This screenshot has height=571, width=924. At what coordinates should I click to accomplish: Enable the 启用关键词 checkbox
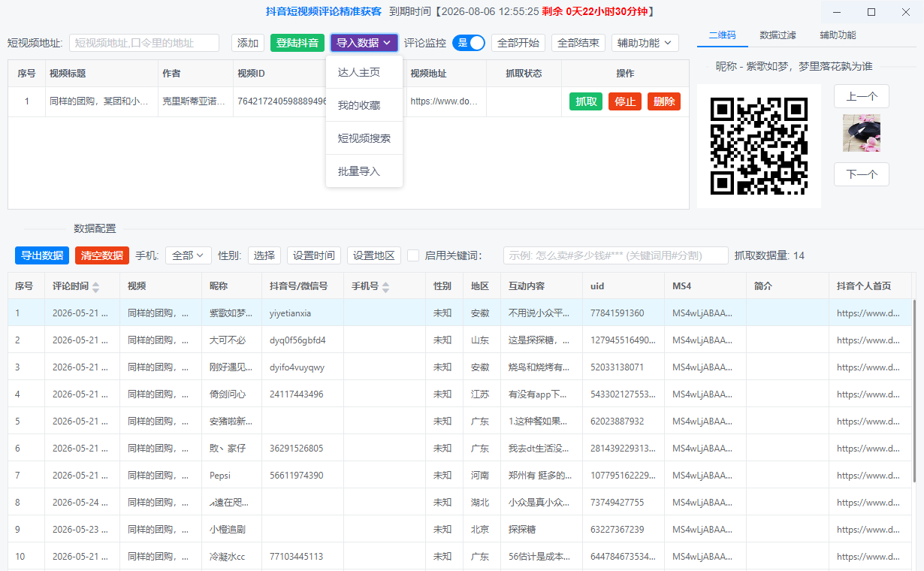(413, 255)
